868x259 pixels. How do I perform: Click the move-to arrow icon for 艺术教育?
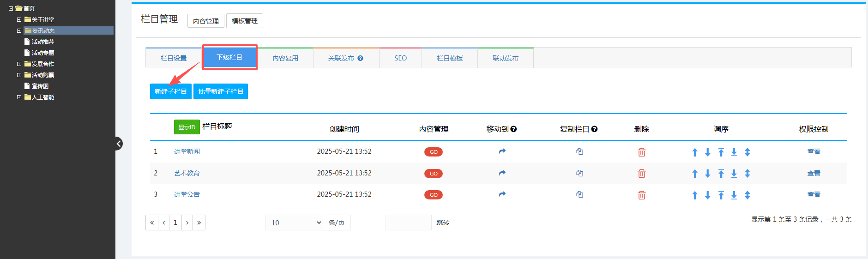(502, 173)
